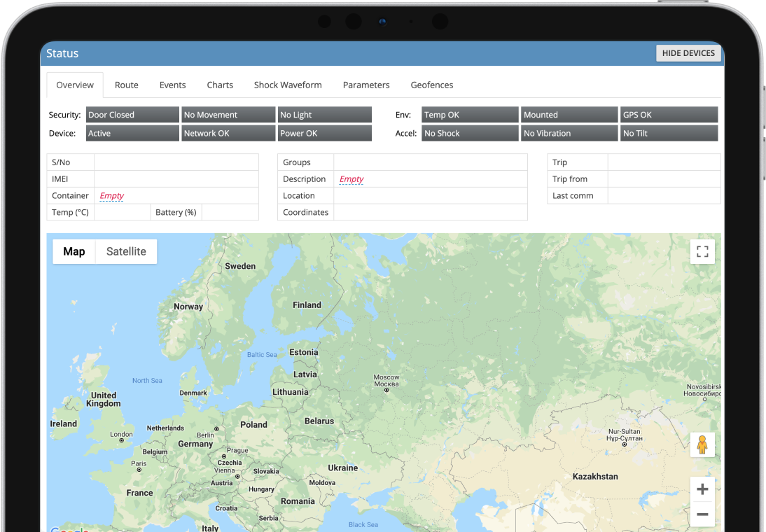Click the Temp (°C) label
The height and width of the screenshot is (532, 766).
pyautogui.click(x=70, y=212)
